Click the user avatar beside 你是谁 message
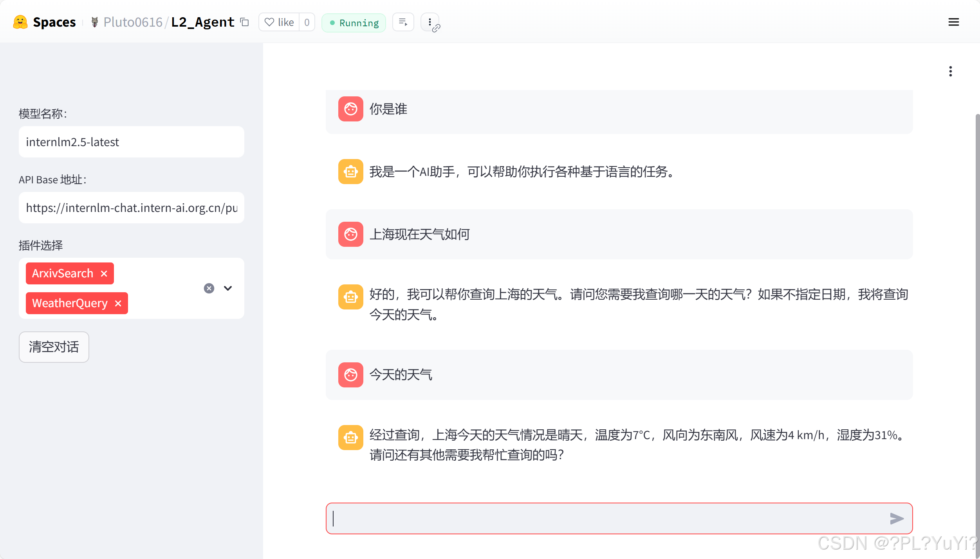980x559 pixels. [x=351, y=109]
